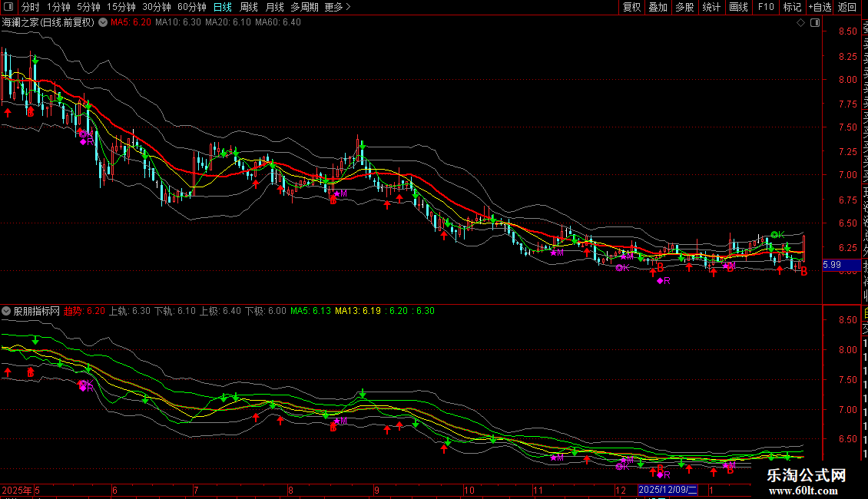Viewport: 868px width, 499px height.
Task: Click the green OK signal icon near the chart's right edge
Action: coord(777,234)
